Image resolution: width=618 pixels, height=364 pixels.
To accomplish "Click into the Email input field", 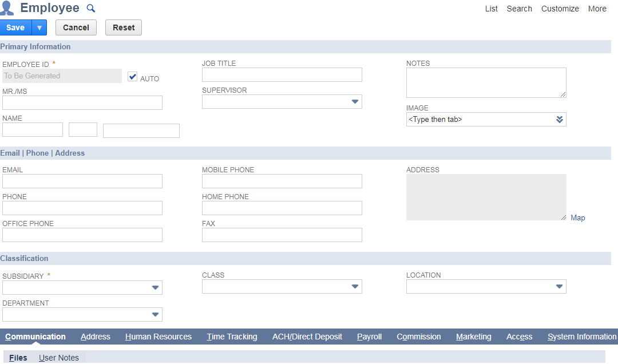I will [x=82, y=181].
